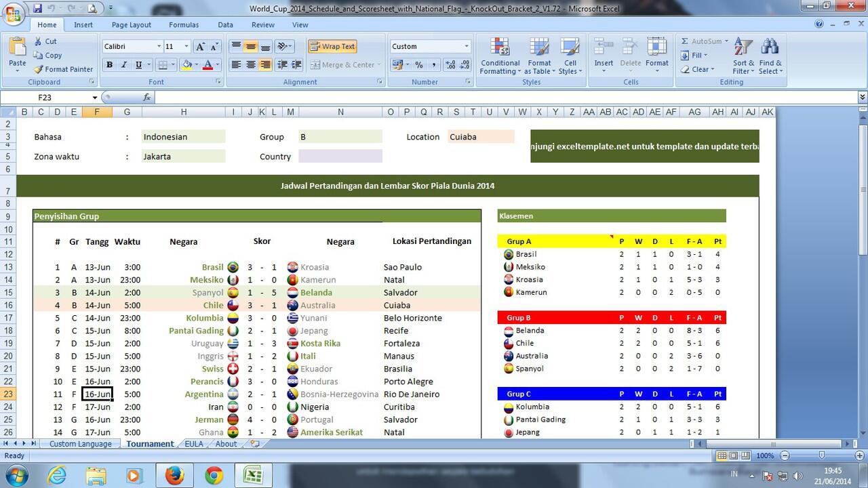Switch to the Custom Language sheet tab
This screenshot has height=488, width=868.
[80, 444]
